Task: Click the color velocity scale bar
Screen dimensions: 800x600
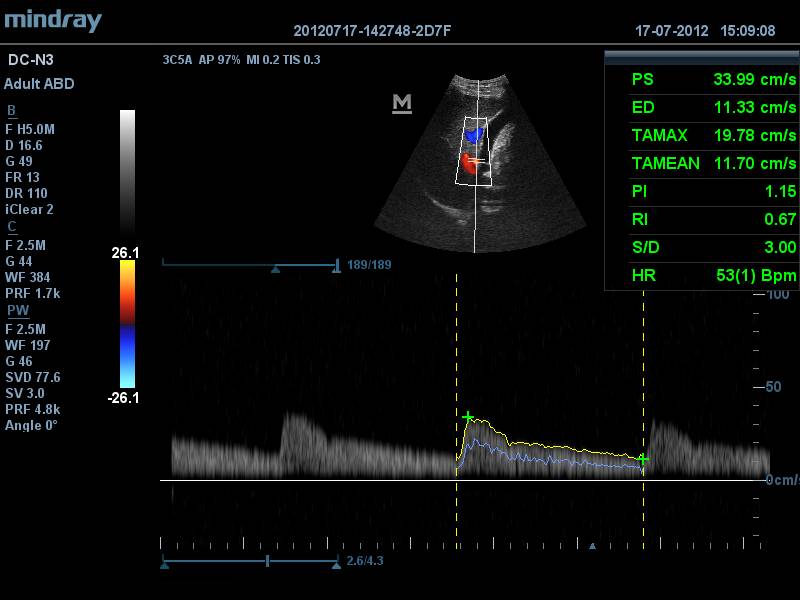Action: (127, 323)
